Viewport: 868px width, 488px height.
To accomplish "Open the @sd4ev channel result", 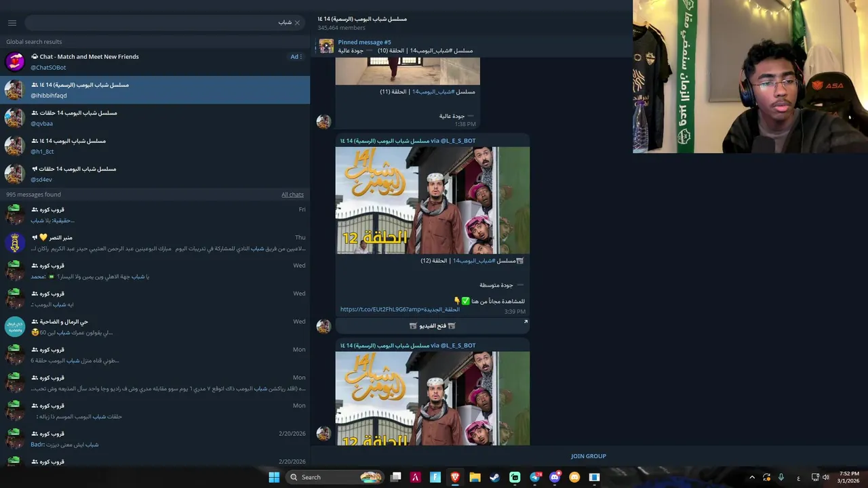I will pyautogui.click(x=155, y=174).
